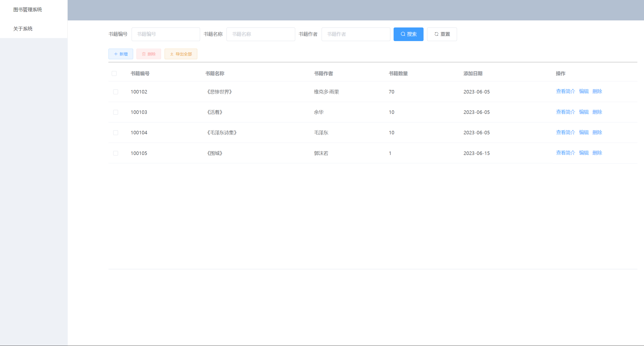This screenshot has height=346, width=644.
Task: Check the row checkbox for 100103
Action: [116, 112]
